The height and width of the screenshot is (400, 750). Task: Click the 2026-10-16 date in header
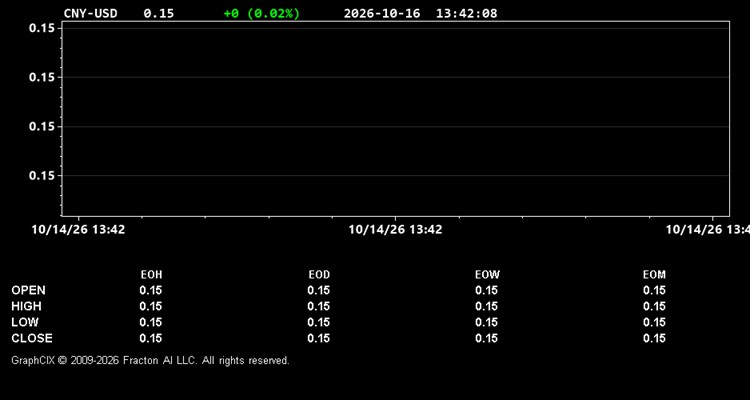tap(382, 13)
